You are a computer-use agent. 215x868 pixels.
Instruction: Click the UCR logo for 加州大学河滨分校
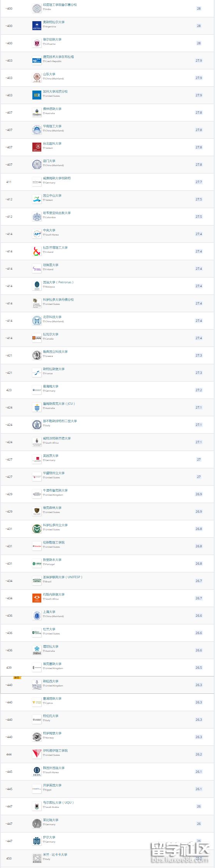pos(37,95)
